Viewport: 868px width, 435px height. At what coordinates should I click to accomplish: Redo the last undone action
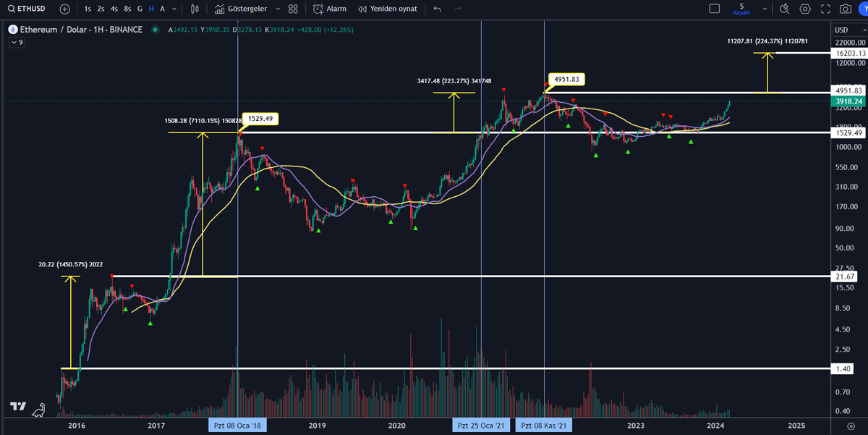coord(457,9)
